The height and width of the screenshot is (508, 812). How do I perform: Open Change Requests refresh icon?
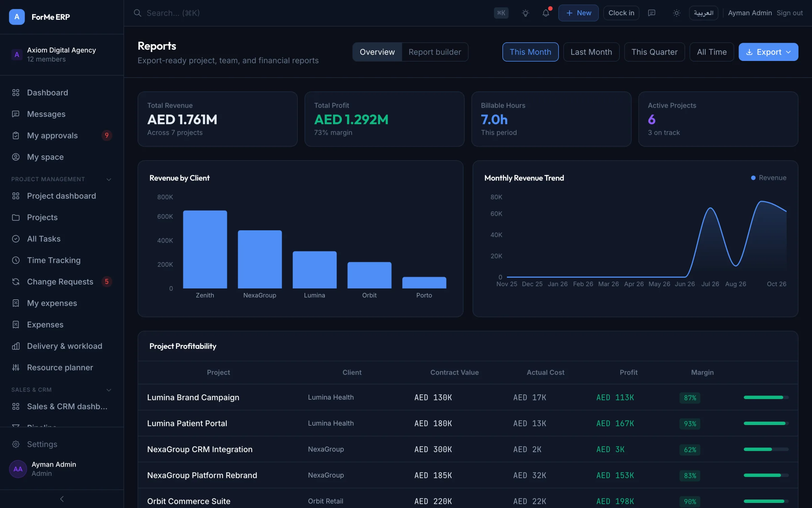pos(16,281)
